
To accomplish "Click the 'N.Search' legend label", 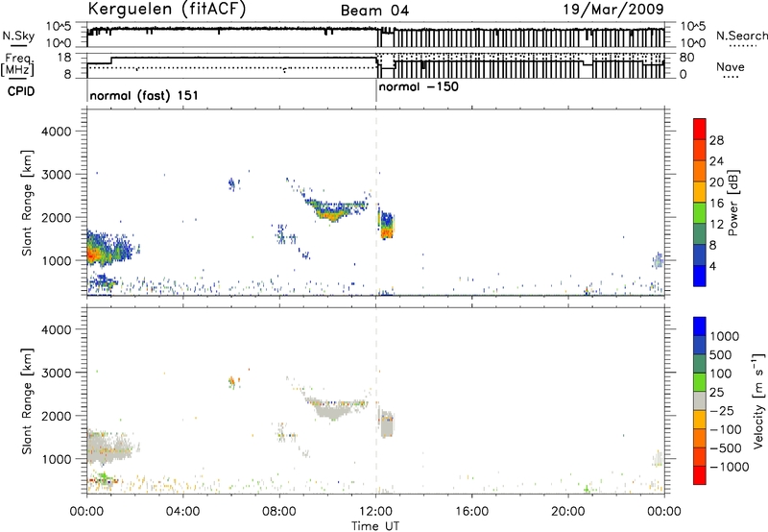I will pyautogui.click(x=741, y=36).
